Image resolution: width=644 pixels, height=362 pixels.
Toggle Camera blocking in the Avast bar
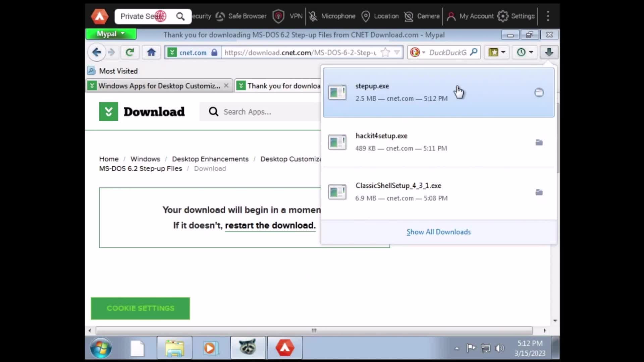pos(422,16)
